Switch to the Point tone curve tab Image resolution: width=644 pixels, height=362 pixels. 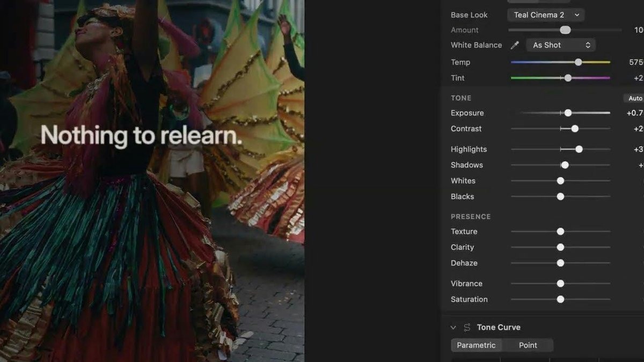(x=528, y=345)
